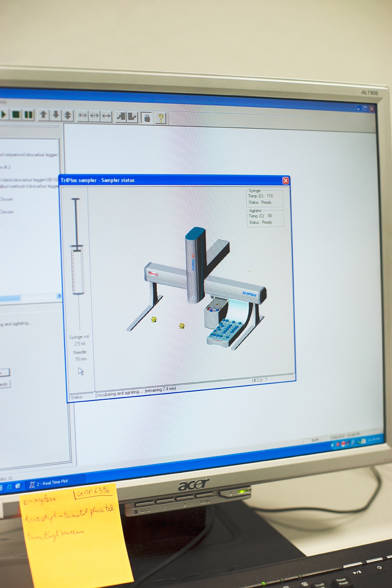This screenshot has height=588, width=392.
Task: Click the plain double-headed horizontal arrow icon
Action: pyautogui.click(x=106, y=116)
